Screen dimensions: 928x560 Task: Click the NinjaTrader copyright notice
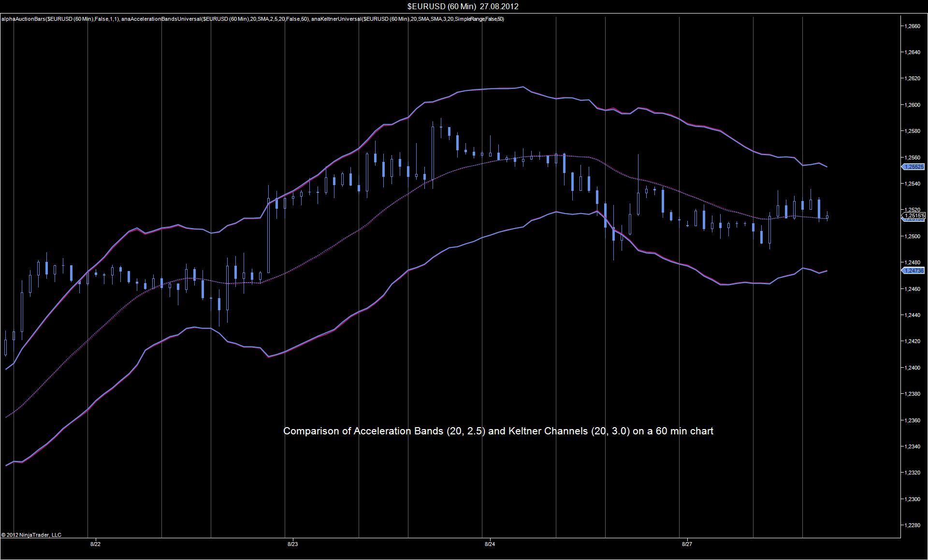point(31,535)
